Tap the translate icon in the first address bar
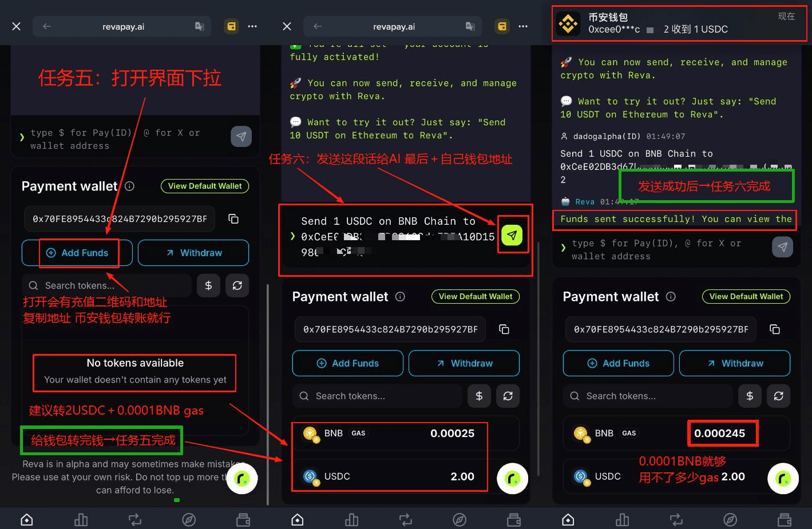 point(199,26)
